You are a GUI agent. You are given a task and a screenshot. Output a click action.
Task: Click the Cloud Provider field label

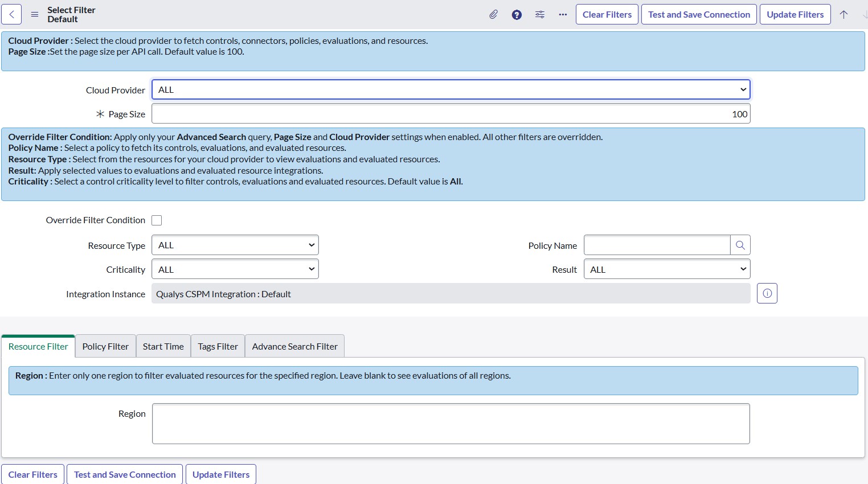pos(116,90)
